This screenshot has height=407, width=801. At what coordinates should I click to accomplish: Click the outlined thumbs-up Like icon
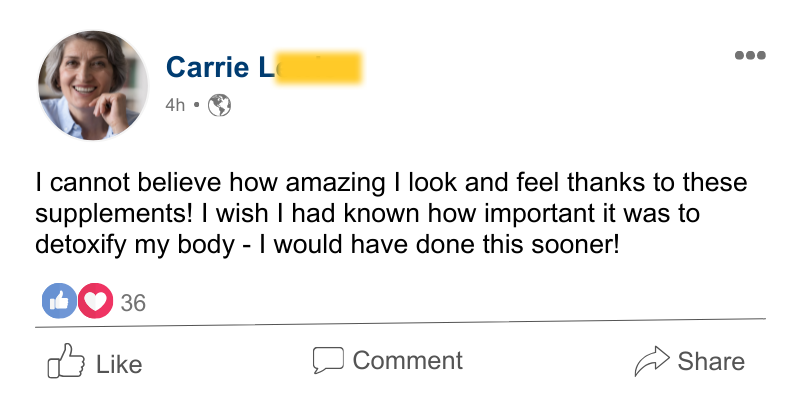click(x=66, y=361)
